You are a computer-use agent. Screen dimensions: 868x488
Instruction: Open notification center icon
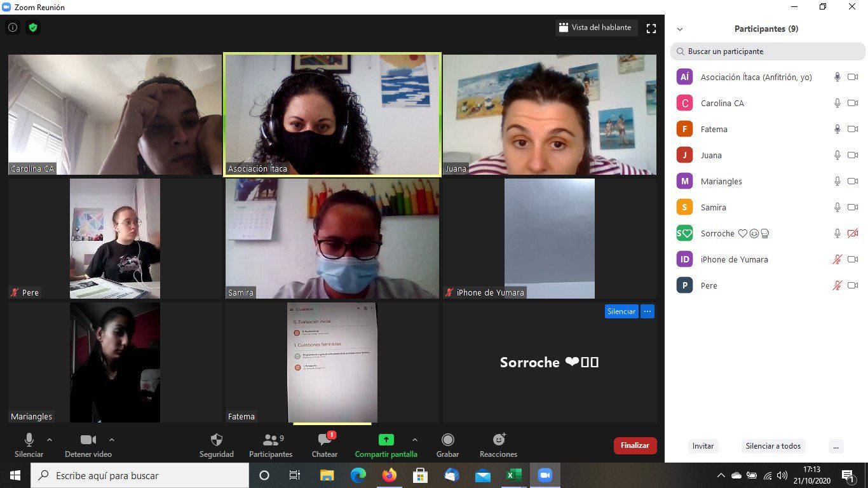(x=848, y=475)
